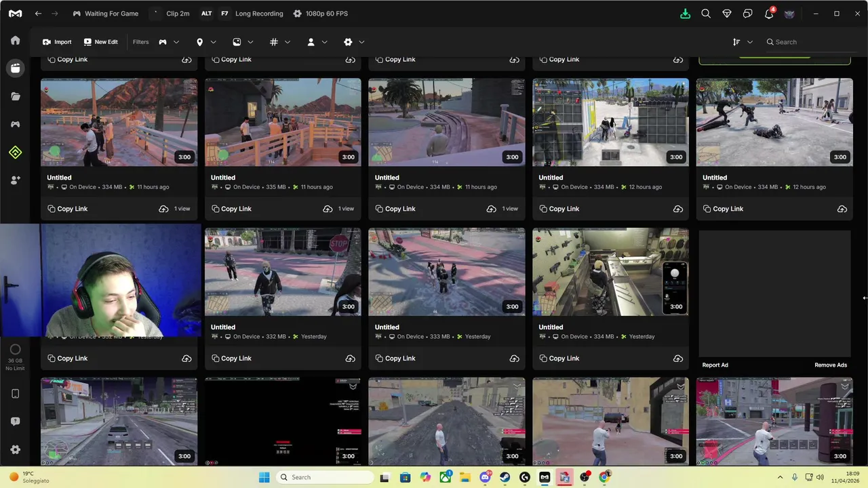Click the microphone icon in system tray
Viewport: 868px width, 488px height.
(x=795, y=477)
